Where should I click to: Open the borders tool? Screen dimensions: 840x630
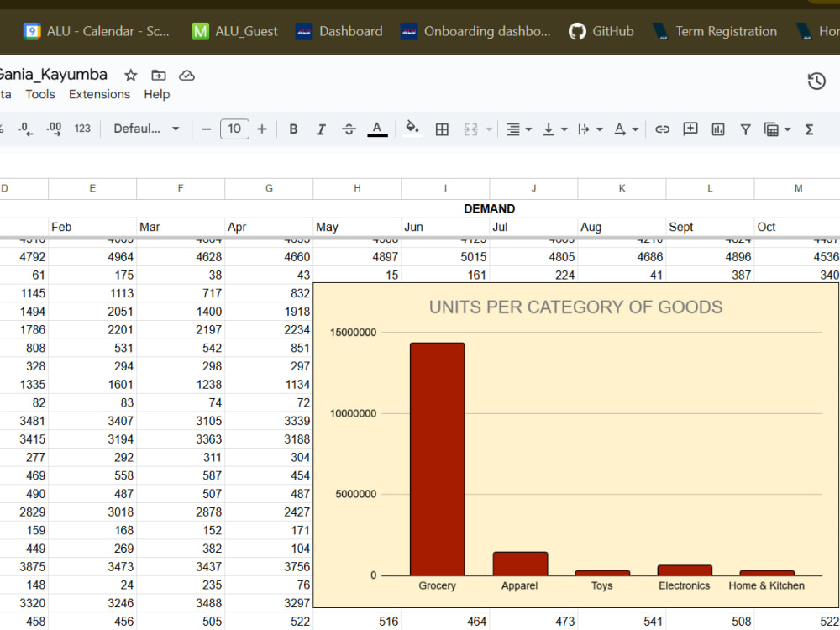[x=442, y=129]
